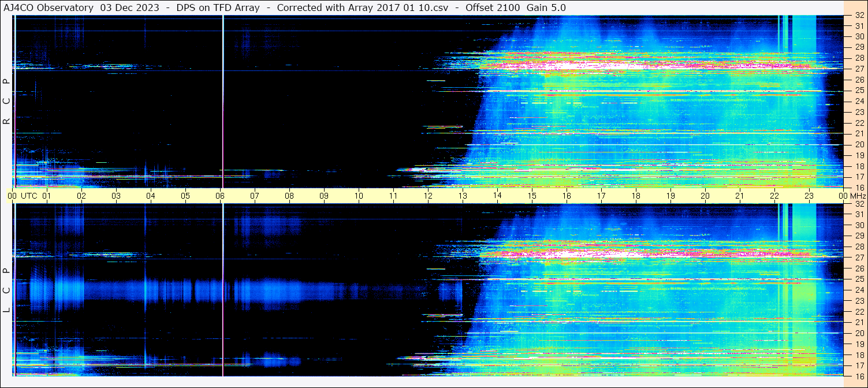
Task: Click the 'MHz' label on the time axis
Action: tap(858, 196)
